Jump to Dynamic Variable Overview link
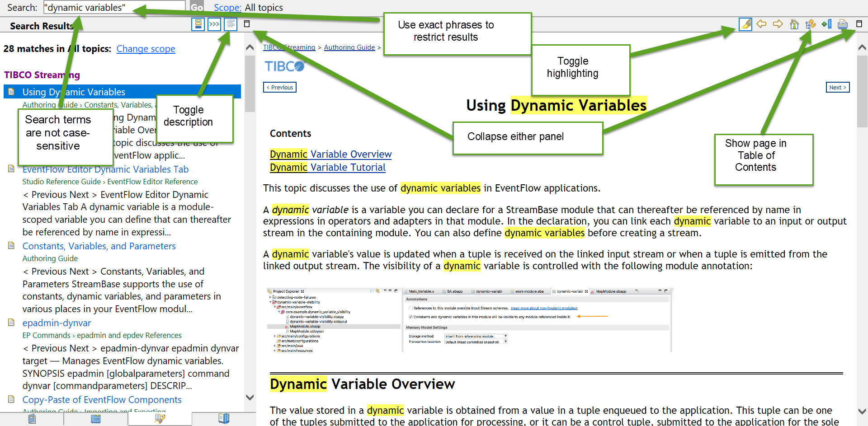Image resolution: width=868 pixels, height=426 pixels. (x=330, y=154)
